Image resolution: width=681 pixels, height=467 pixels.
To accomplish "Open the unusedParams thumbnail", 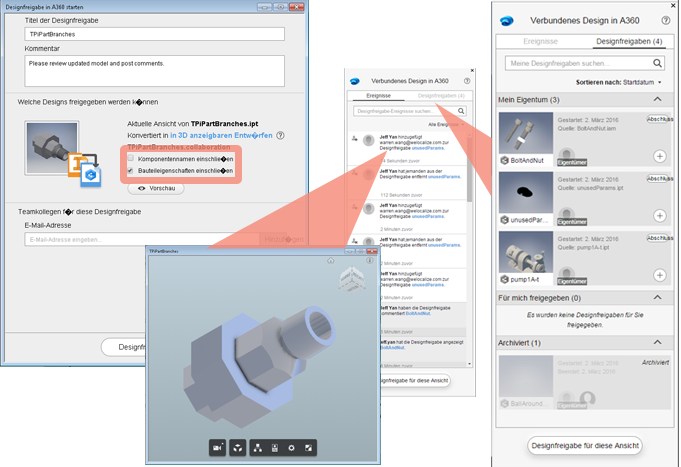I will [526, 192].
